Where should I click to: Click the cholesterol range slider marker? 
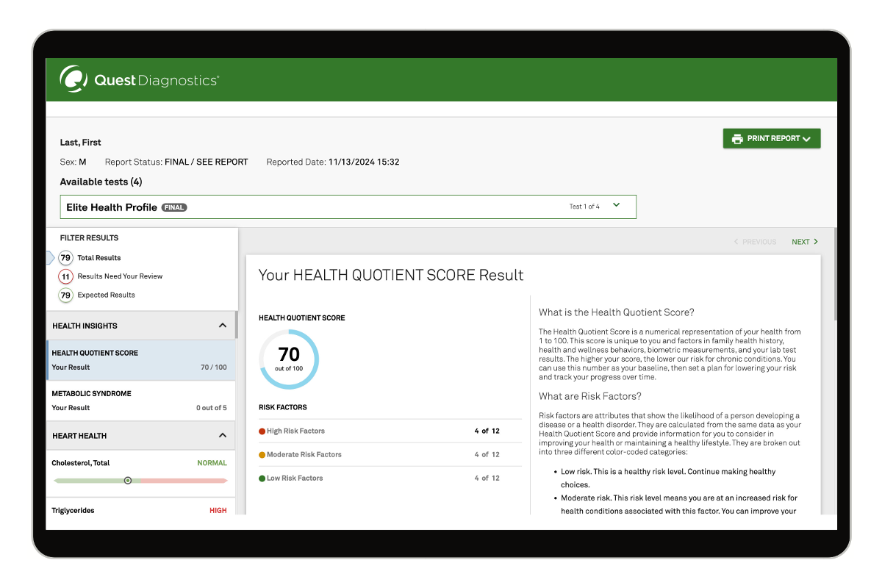point(128,481)
